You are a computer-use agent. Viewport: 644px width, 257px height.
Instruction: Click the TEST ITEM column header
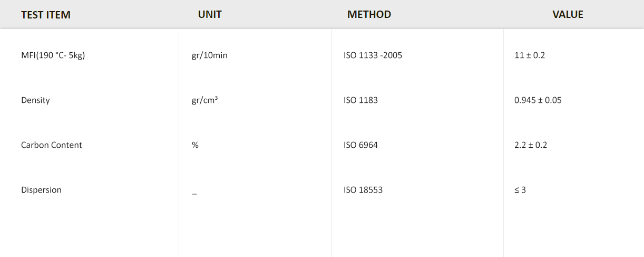coord(46,15)
